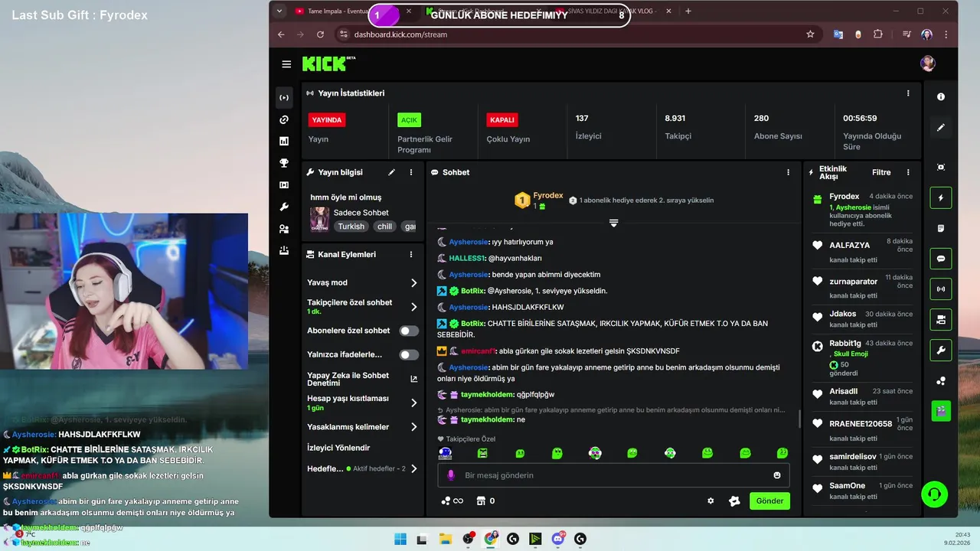980x551 pixels.
Task: Open the channel points infinity icon
Action: (452, 500)
